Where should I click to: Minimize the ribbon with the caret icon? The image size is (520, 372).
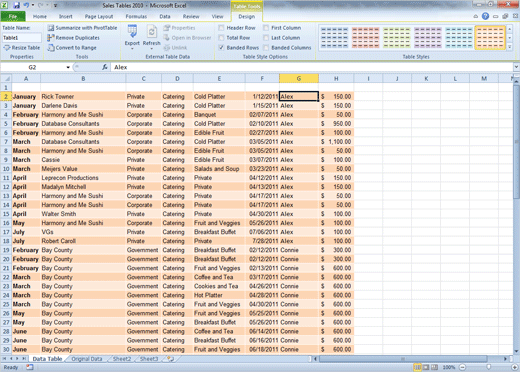(x=476, y=16)
